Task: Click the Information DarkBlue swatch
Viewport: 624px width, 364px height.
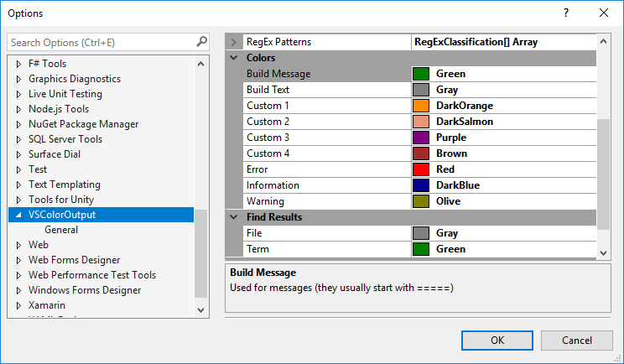Action: tap(422, 185)
